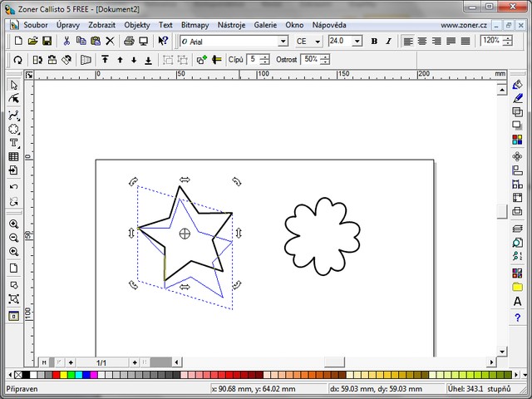Set full justify alignment
Viewport: 532px width, 399px height.
tap(465, 41)
